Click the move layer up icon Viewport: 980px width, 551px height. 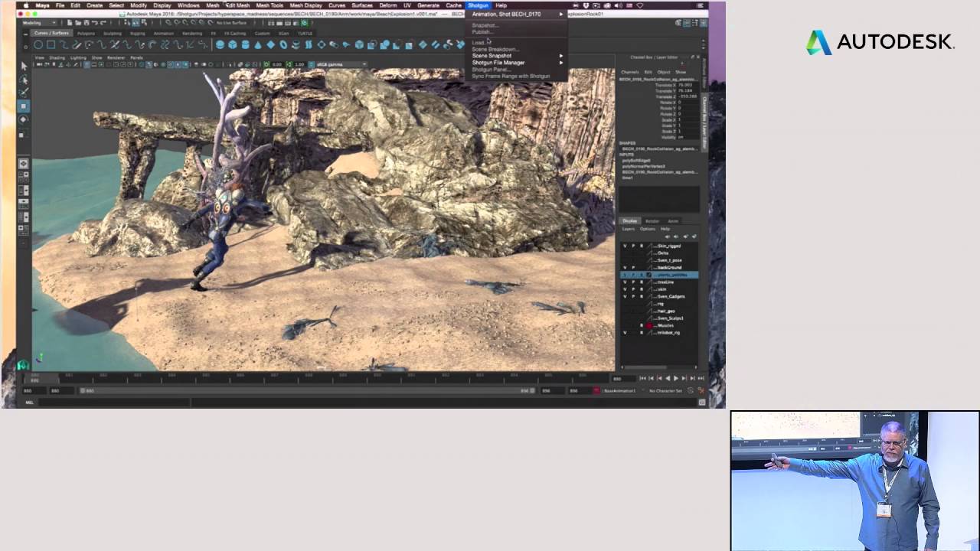(667, 236)
